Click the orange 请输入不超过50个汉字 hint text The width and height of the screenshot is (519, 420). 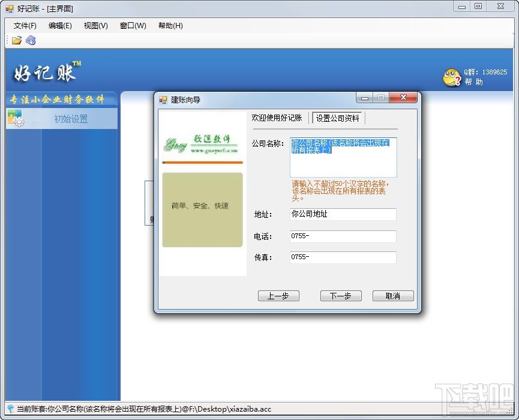pos(341,191)
